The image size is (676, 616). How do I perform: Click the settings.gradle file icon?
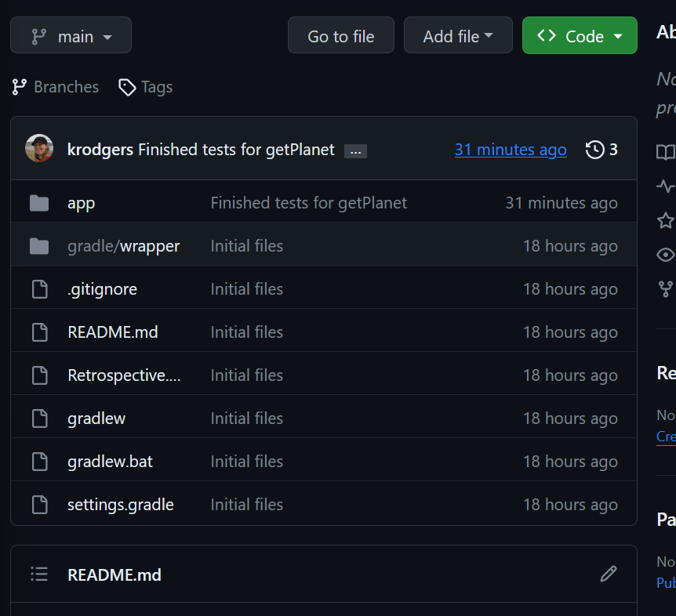click(39, 505)
